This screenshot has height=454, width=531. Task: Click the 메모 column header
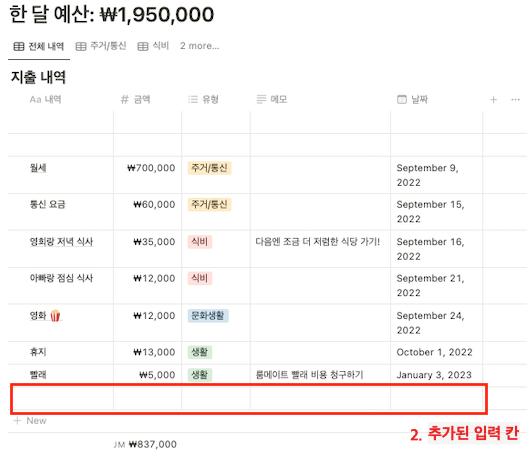272,100
